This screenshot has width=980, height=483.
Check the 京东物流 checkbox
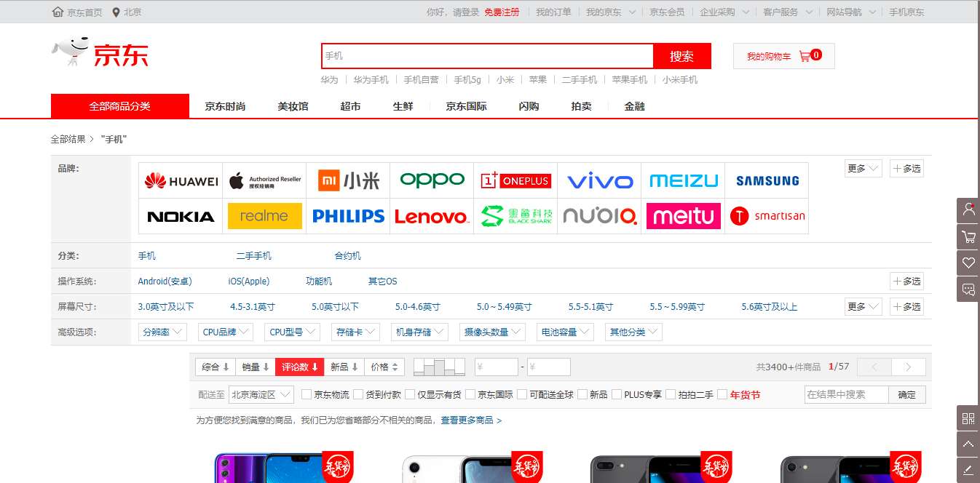click(x=307, y=395)
